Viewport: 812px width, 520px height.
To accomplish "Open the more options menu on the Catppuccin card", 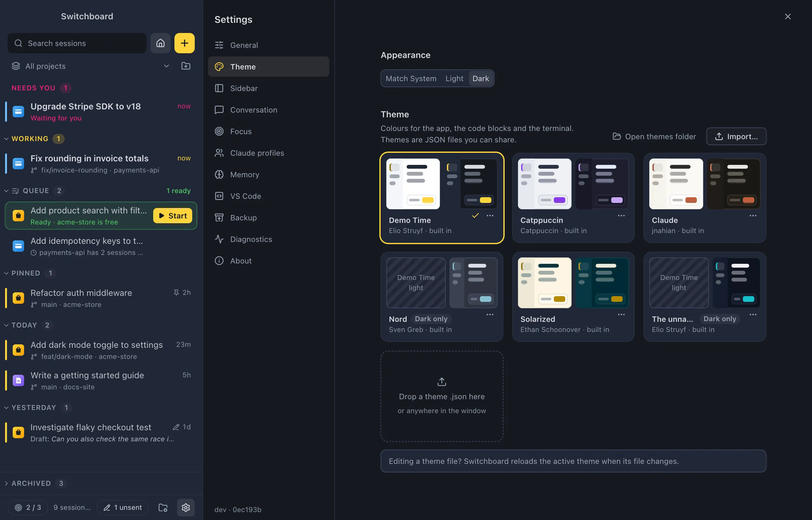I will [x=621, y=216].
